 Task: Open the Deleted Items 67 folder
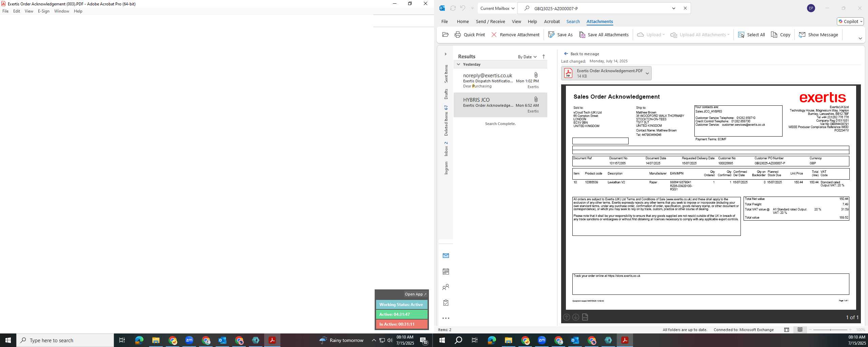point(446,121)
